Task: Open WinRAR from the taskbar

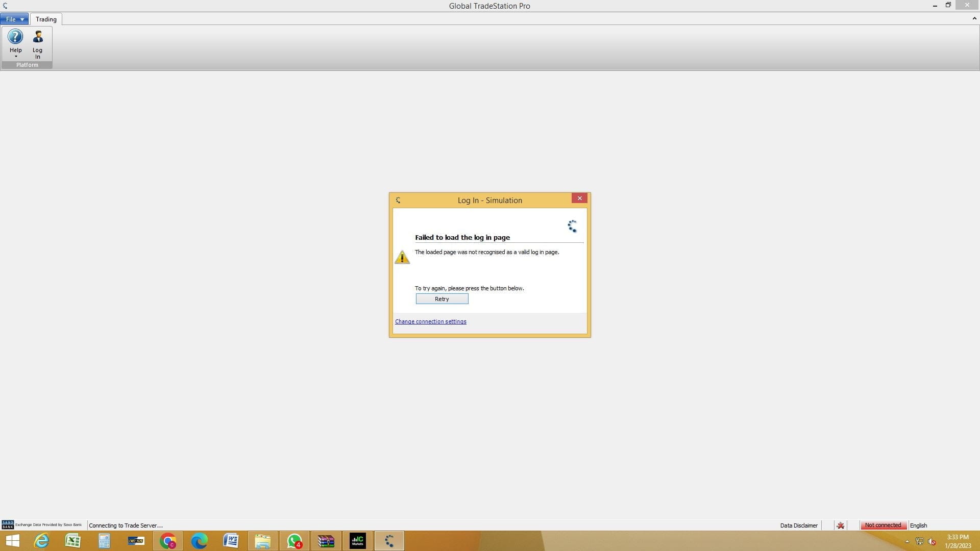Action: click(x=326, y=541)
